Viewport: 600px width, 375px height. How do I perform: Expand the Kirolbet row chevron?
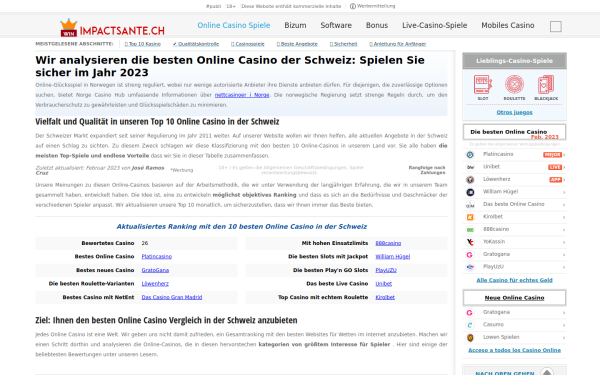564,217
